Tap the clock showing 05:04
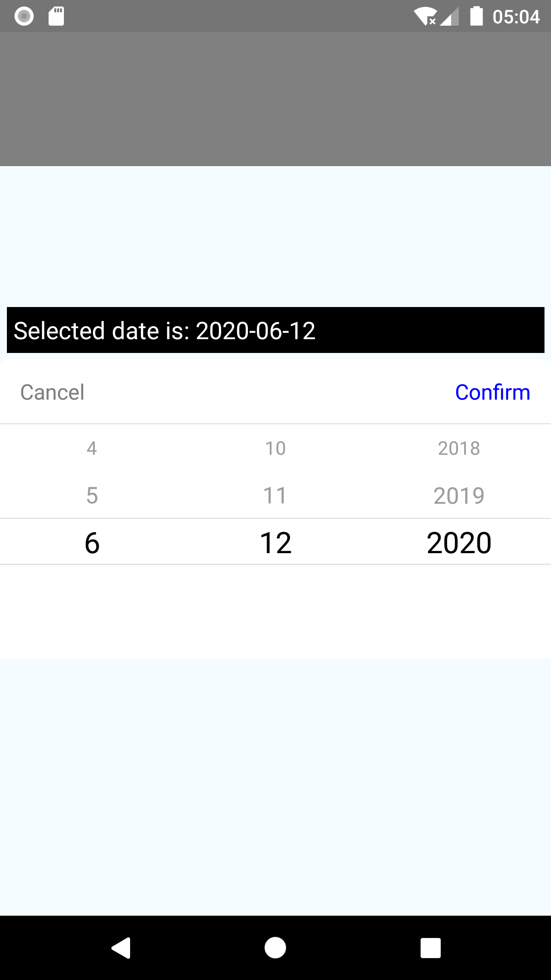This screenshot has width=551, height=980. (516, 17)
